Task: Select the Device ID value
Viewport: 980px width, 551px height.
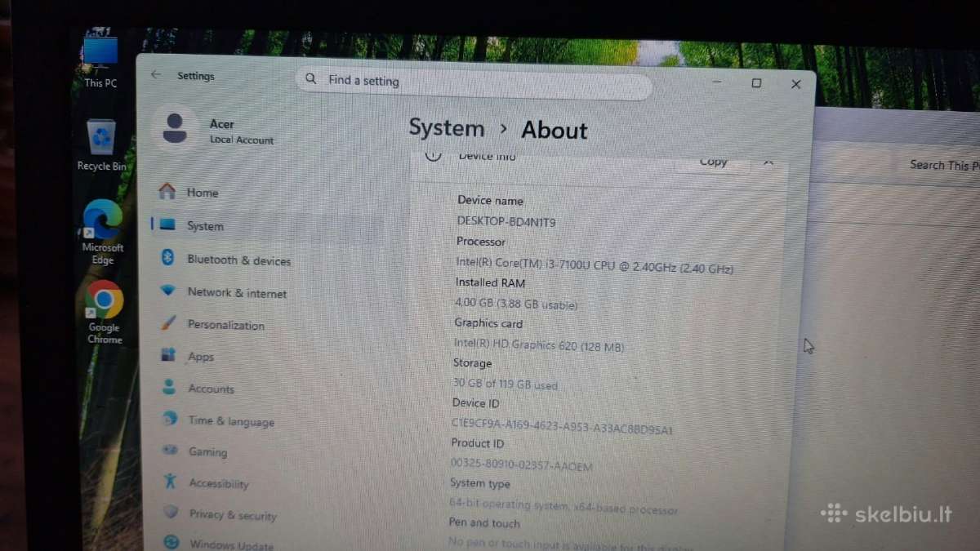Action: [x=563, y=425]
